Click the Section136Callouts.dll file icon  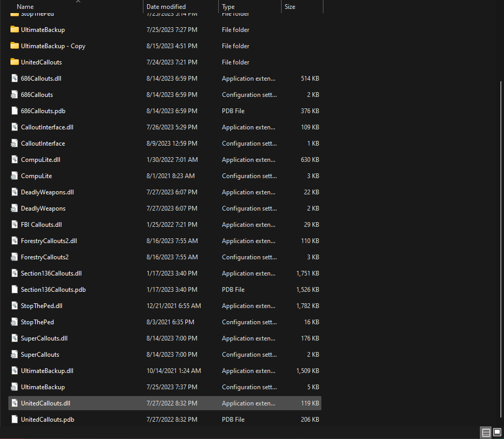[15, 273]
